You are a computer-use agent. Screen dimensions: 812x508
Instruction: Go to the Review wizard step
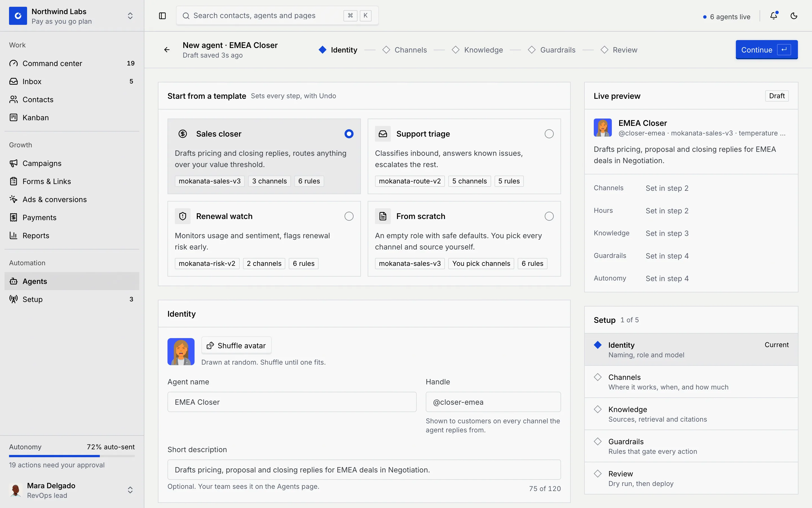pyautogui.click(x=619, y=50)
